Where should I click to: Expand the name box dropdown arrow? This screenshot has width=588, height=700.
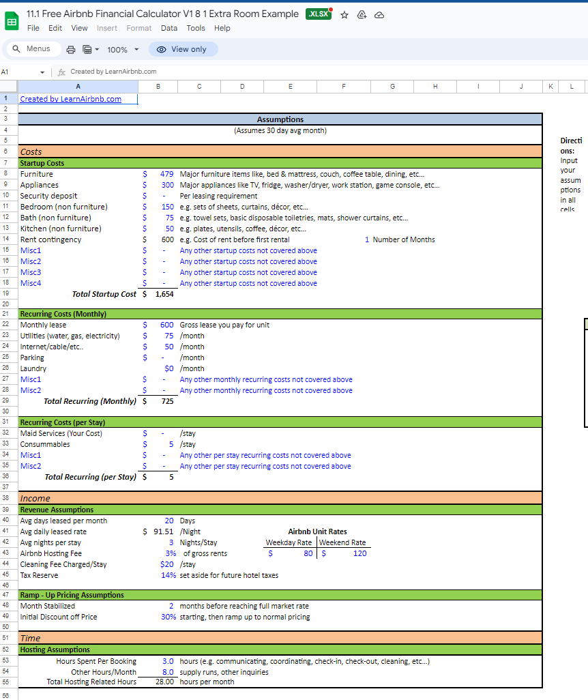coord(42,72)
